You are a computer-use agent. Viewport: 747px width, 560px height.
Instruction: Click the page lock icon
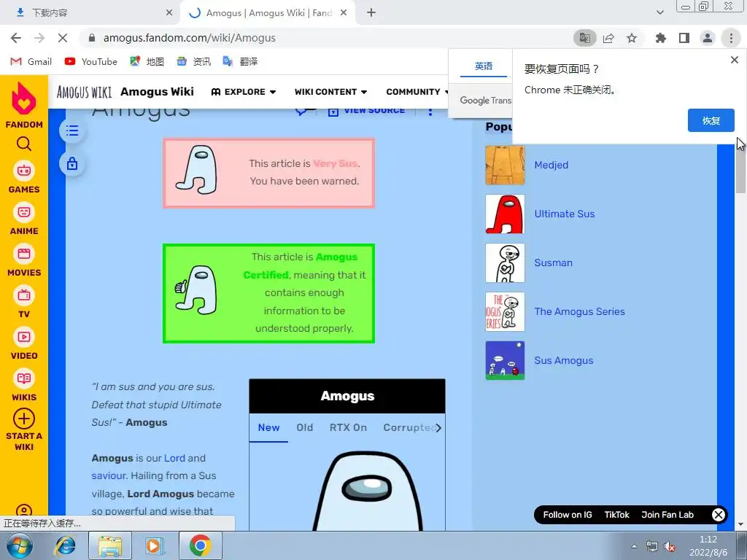coord(72,164)
